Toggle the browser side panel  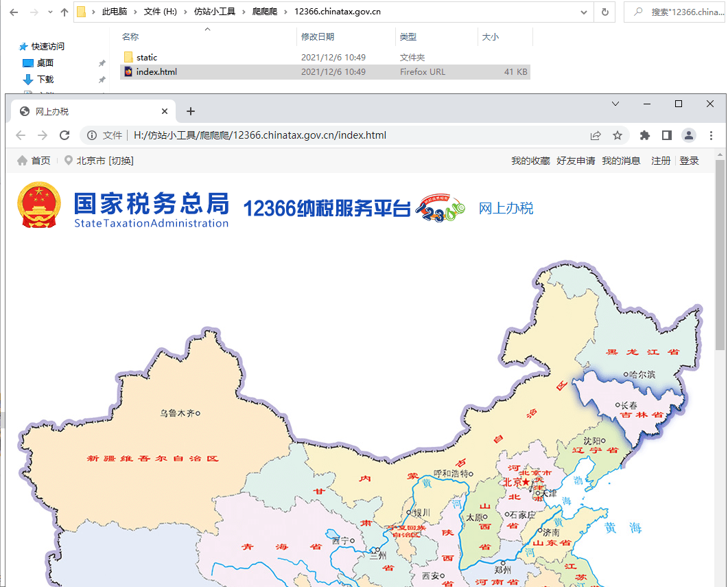tap(667, 136)
